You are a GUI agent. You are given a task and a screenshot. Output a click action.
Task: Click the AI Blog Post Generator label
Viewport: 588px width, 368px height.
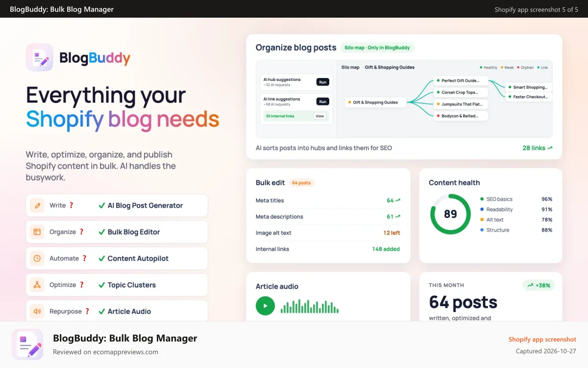[145, 206]
